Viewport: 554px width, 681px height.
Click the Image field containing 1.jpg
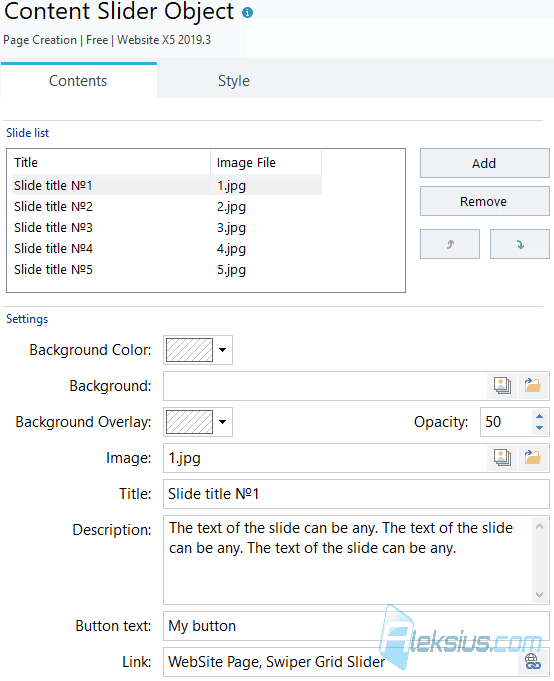[326, 458]
